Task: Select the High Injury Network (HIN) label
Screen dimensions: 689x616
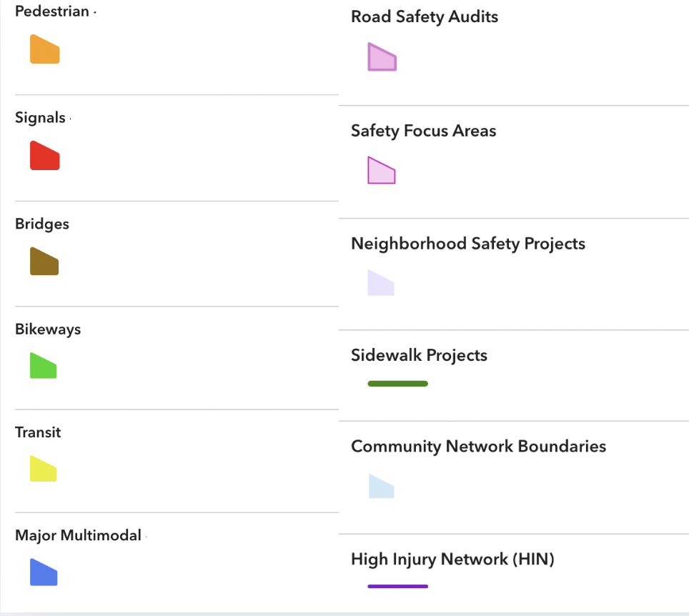Action: tap(452, 560)
